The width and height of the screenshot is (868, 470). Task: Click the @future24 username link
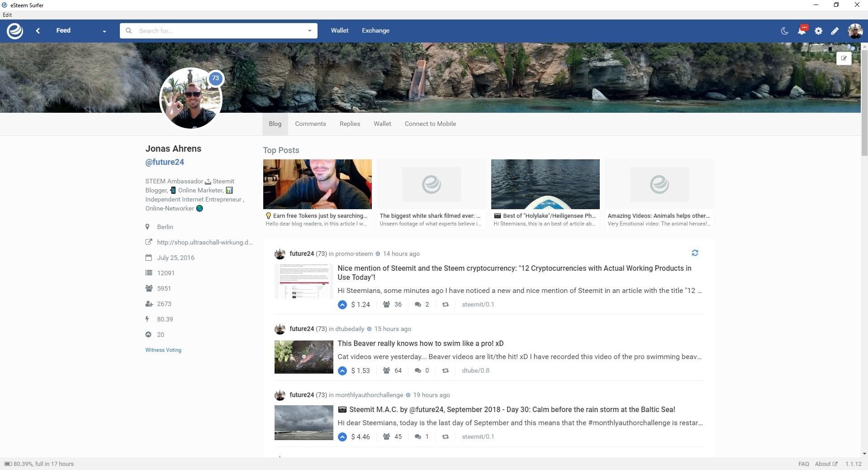point(165,162)
